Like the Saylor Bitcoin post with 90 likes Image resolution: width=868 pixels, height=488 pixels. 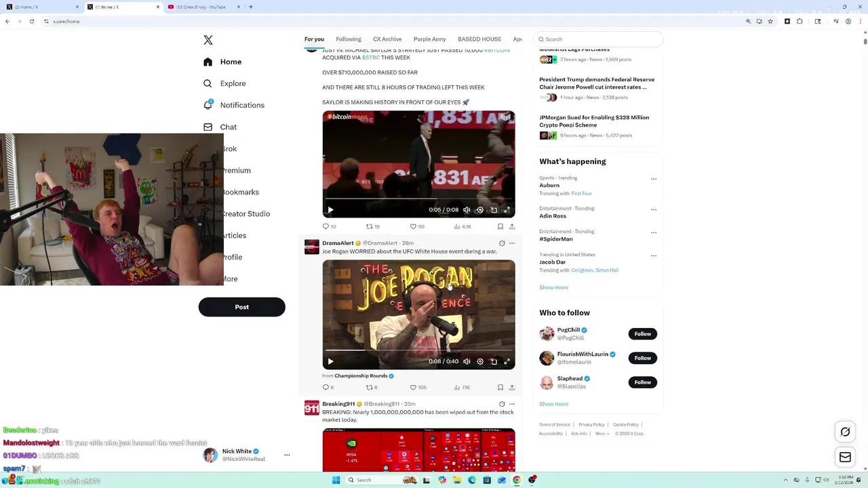tap(417, 226)
